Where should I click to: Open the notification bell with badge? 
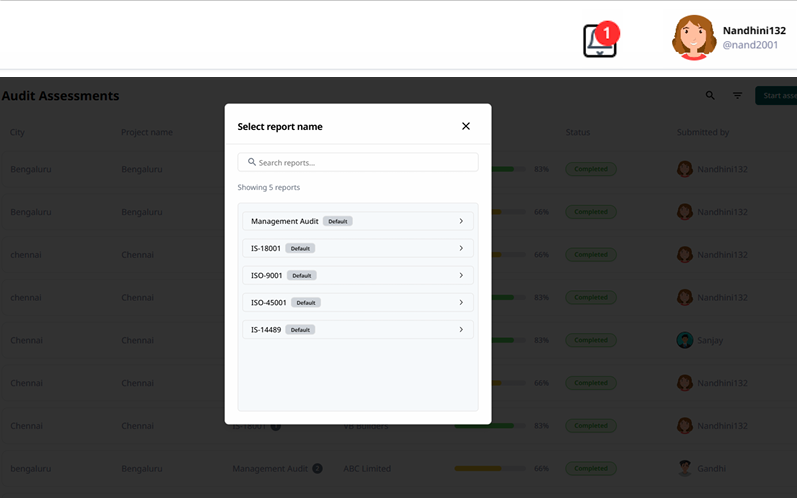tap(600, 40)
